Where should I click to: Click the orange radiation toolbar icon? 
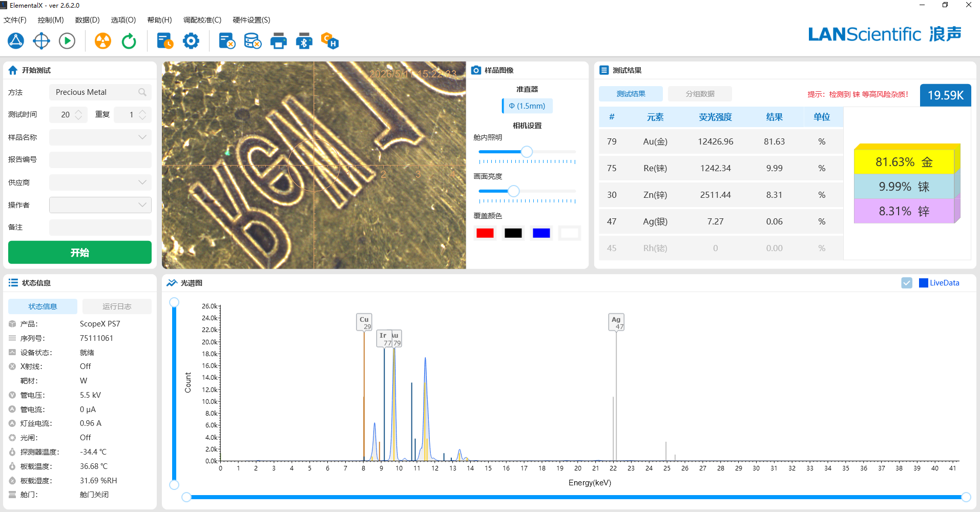pos(103,41)
